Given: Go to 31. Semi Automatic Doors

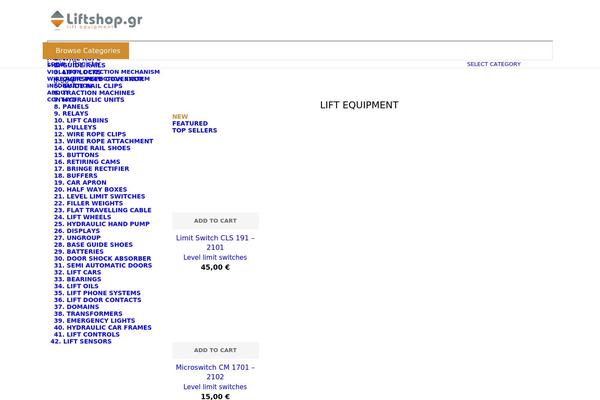Looking at the screenshot, I should coord(103,265).
